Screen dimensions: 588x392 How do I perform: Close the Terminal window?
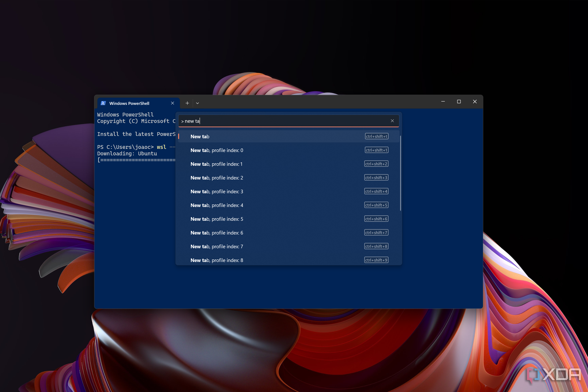475,102
